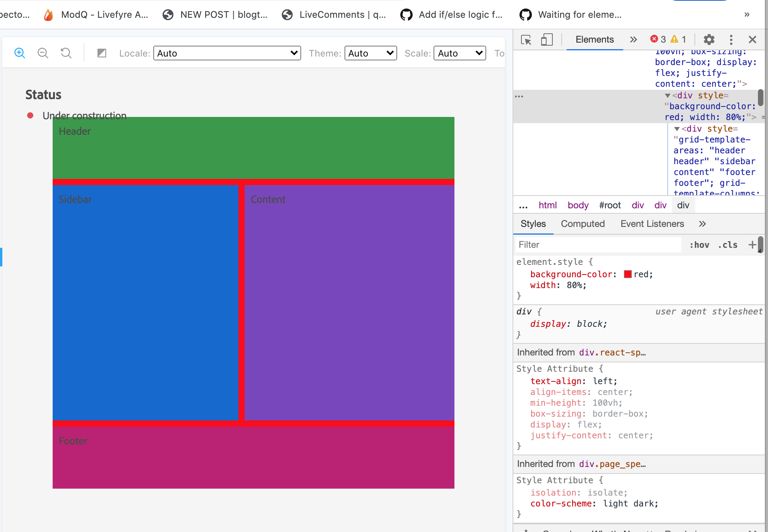Open the Theme dropdown

point(370,53)
